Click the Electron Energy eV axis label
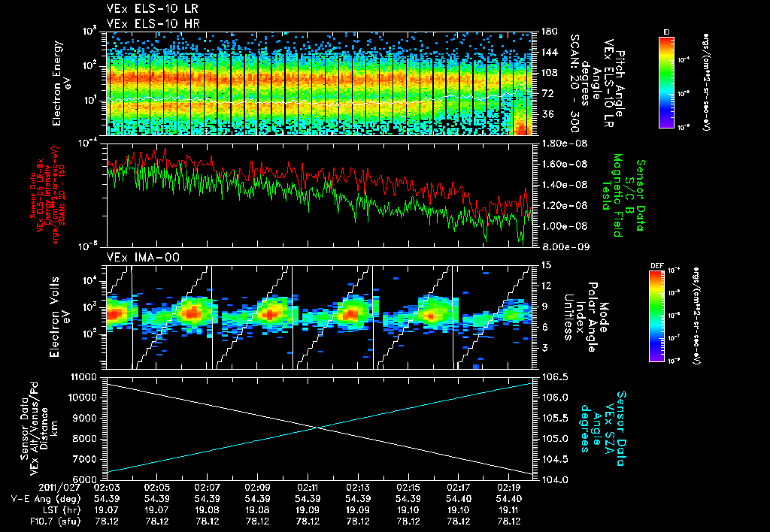This screenshot has height=532, width=770. coord(62,82)
